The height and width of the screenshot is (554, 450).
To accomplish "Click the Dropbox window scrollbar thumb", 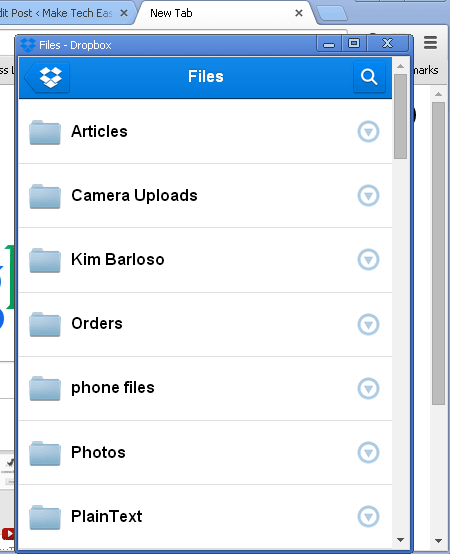I will coord(401,117).
